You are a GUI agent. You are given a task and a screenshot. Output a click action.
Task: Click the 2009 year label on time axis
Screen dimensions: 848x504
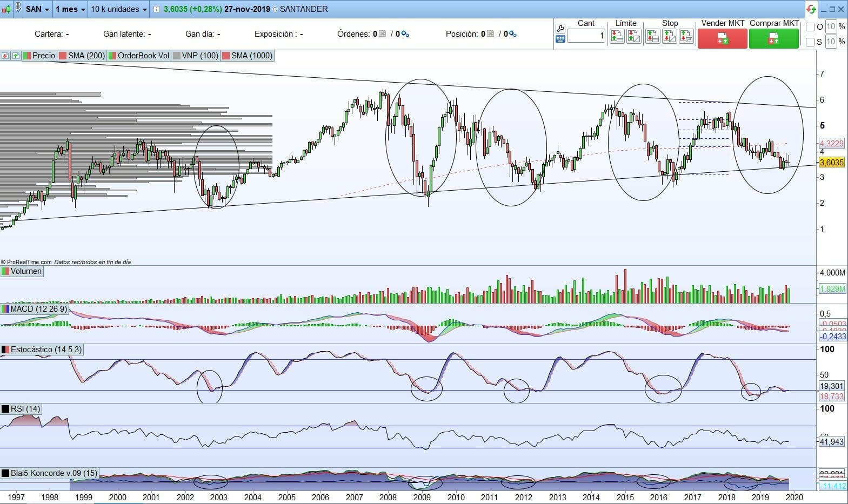422,498
